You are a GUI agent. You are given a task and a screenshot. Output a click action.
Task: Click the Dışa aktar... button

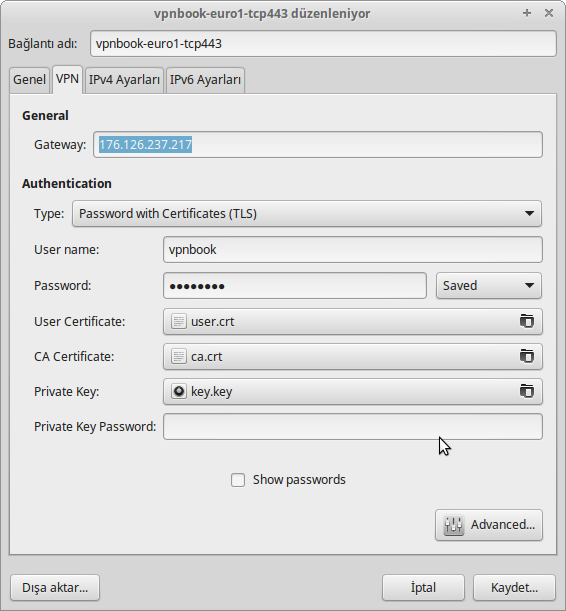[55, 588]
